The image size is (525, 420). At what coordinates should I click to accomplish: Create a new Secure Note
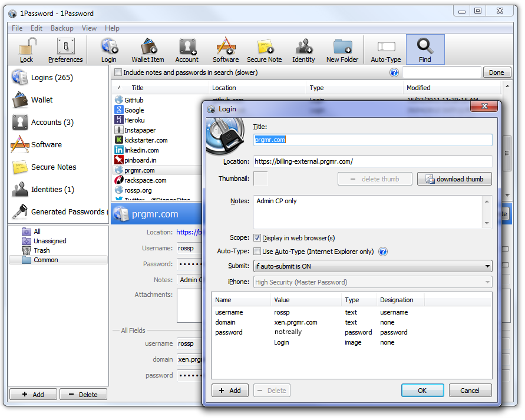(x=265, y=49)
